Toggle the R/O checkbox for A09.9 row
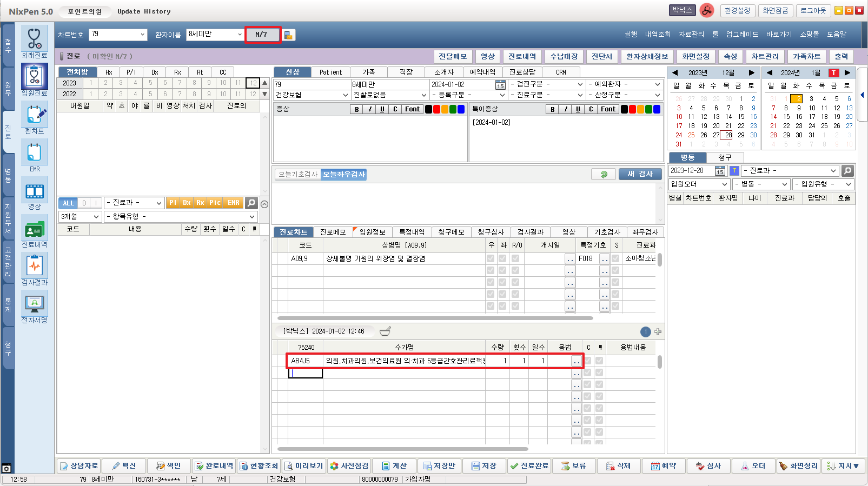This screenshot has height=486, width=868. (x=515, y=258)
